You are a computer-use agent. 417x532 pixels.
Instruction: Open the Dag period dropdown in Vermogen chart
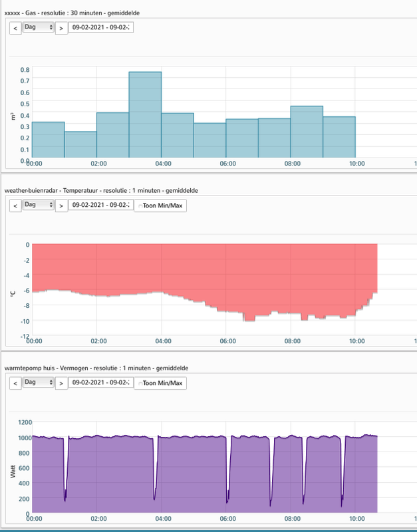click(39, 382)
